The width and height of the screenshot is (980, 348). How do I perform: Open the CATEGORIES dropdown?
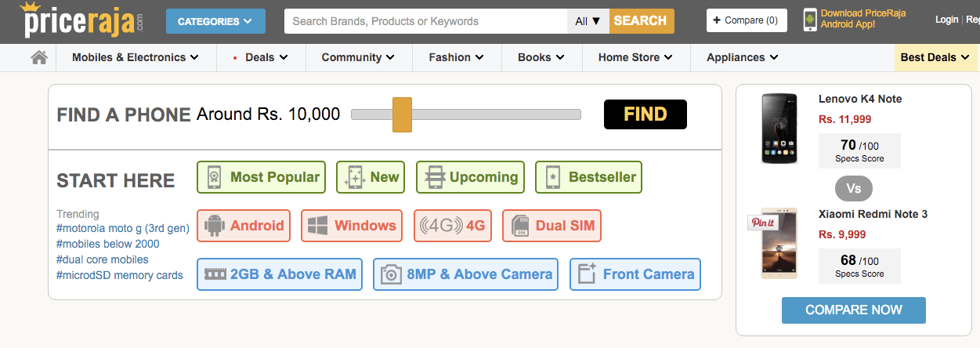click(215, 21)
